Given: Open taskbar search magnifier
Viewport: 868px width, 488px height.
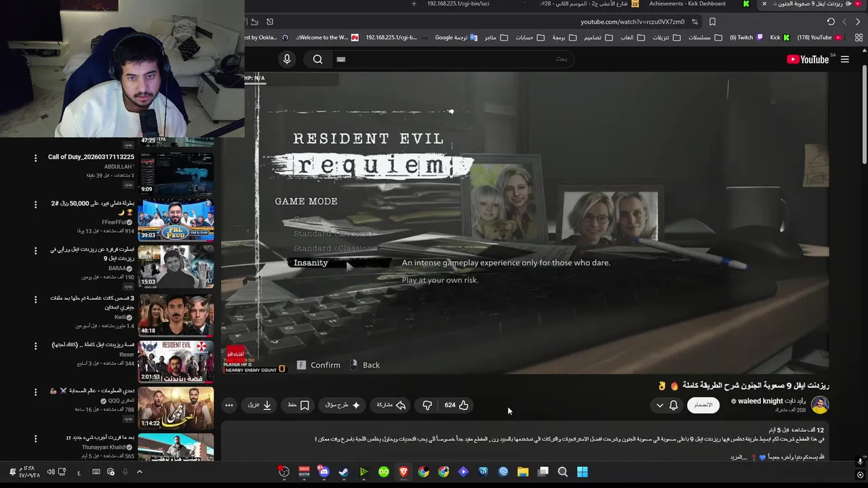Looking at the screenshot, I should (x=563, y=472).
